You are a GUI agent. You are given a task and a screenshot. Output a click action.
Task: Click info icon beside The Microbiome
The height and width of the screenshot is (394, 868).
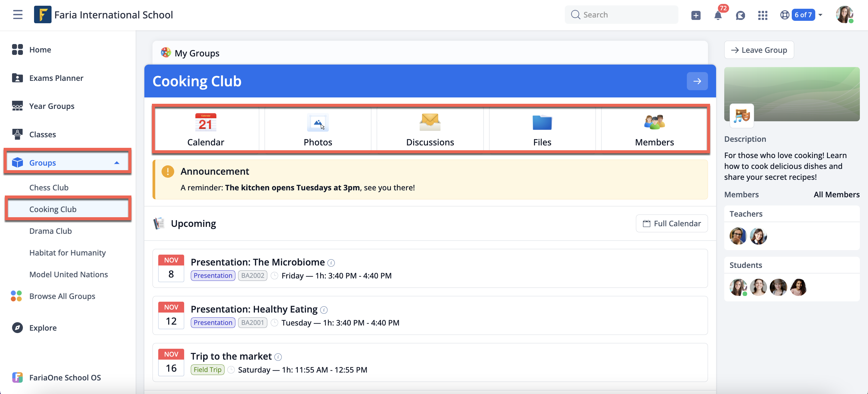coord(331,263)
